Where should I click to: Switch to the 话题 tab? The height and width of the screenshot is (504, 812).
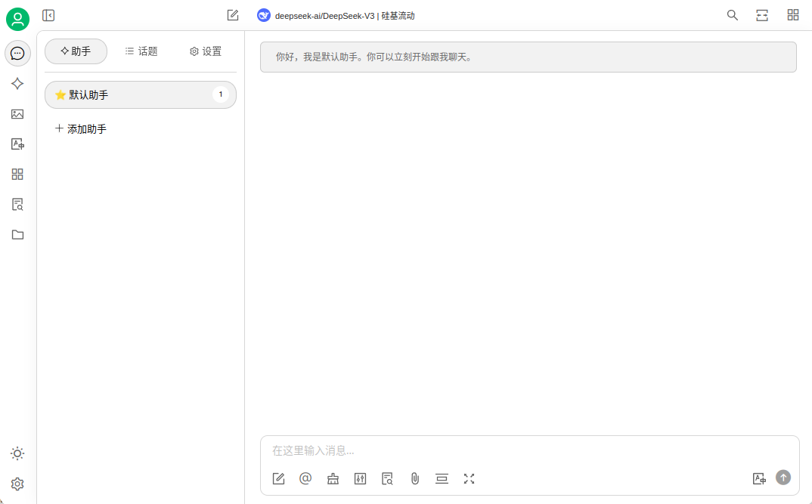[x=141, y=51]
